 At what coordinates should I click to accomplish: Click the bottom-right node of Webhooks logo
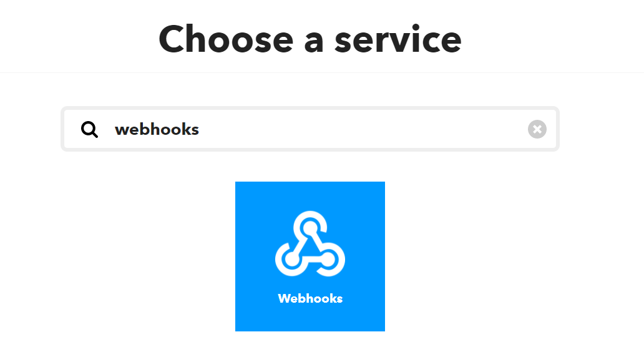(329, 260)
